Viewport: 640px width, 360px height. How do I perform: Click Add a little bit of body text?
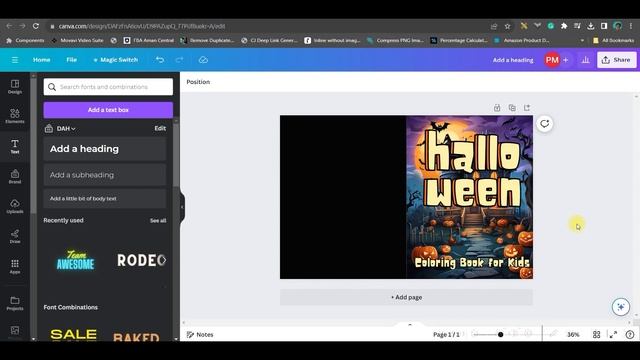pos(105,198)
